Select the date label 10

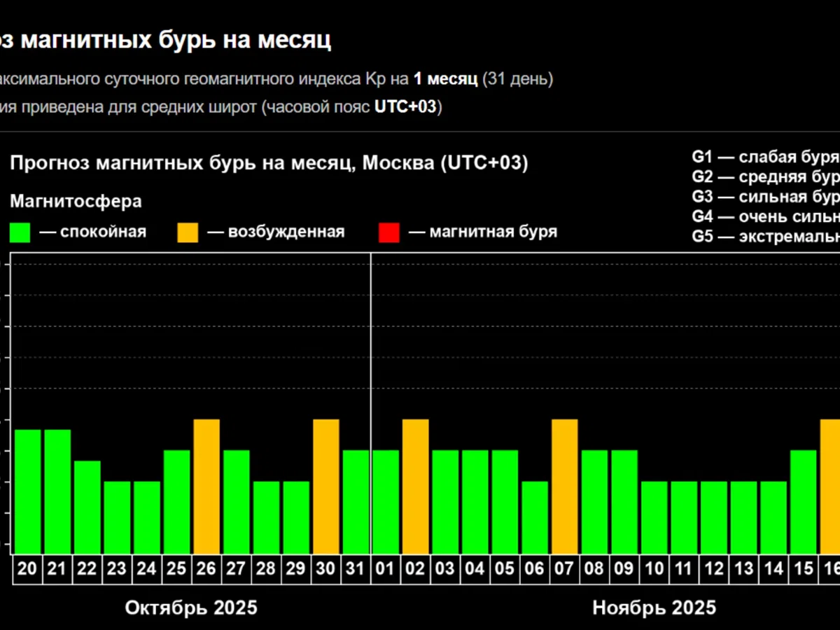[x=654, y=569]
